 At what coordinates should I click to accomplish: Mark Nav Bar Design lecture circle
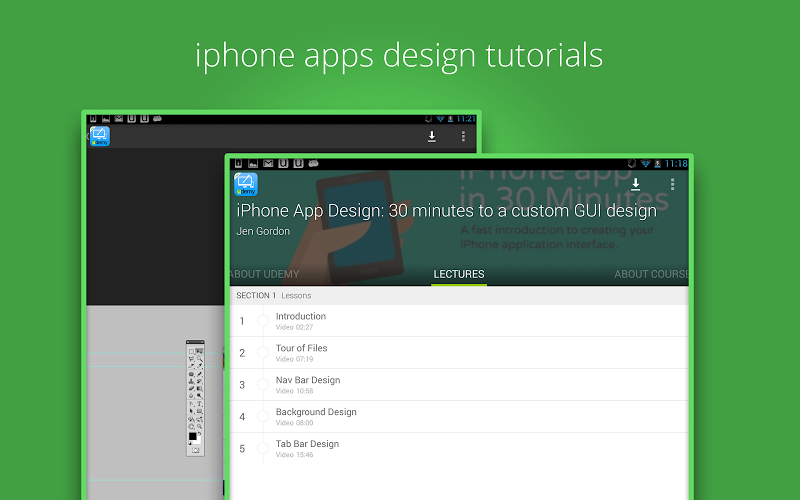tap(263, 385)
